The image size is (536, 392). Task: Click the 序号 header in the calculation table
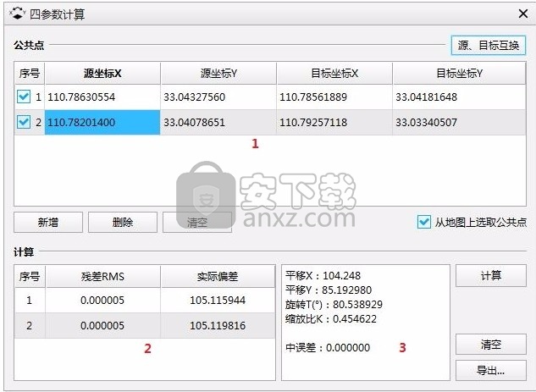coord(30,276)
